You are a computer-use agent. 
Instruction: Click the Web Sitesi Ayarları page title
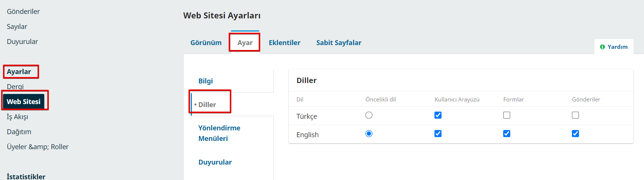point(222,15)
